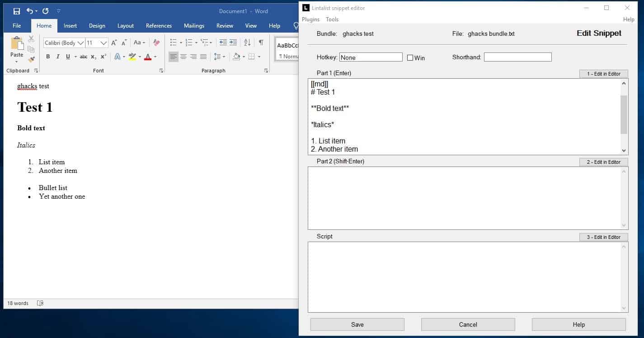
Task: Switch to the Design ribbon tab
Action: [x=97, y=26]
